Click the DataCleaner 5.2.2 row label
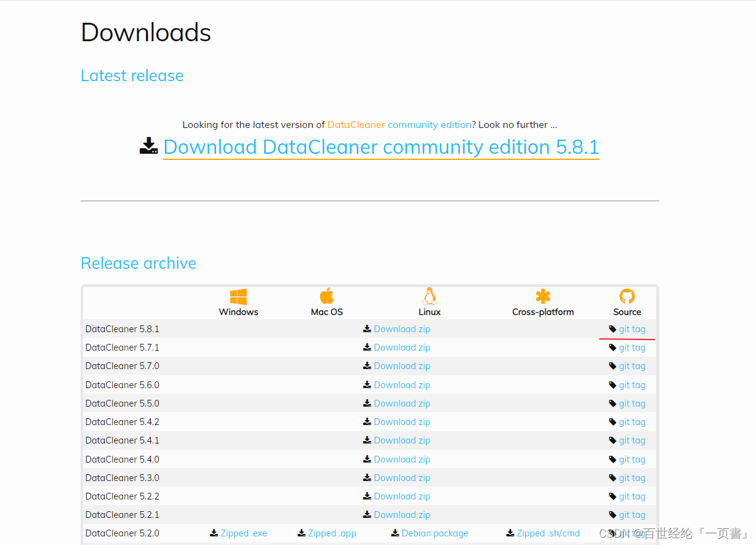 (123, 496)
